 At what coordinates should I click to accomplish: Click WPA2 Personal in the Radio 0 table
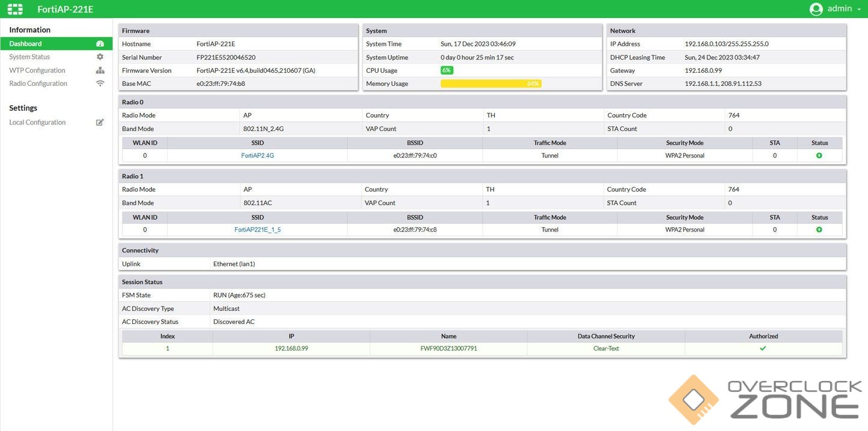click(685, 156)
